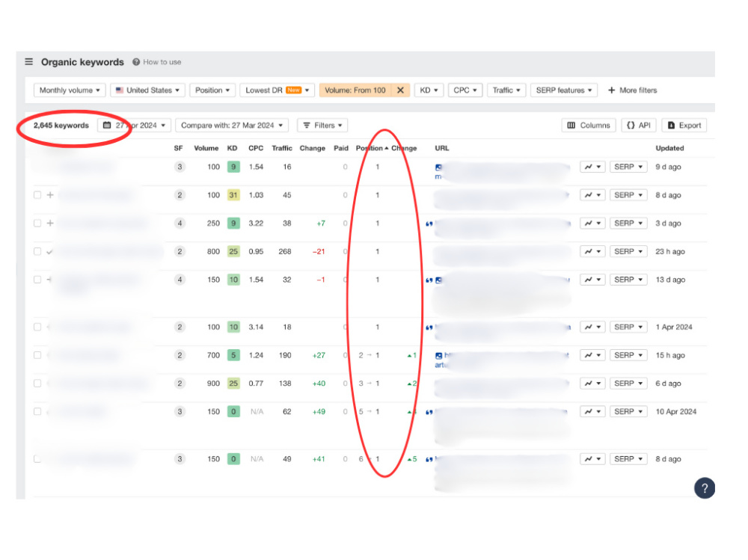This screenshot has height=560, width=748.
Task: Sort by the KD column header
Action: coord(233,148)
